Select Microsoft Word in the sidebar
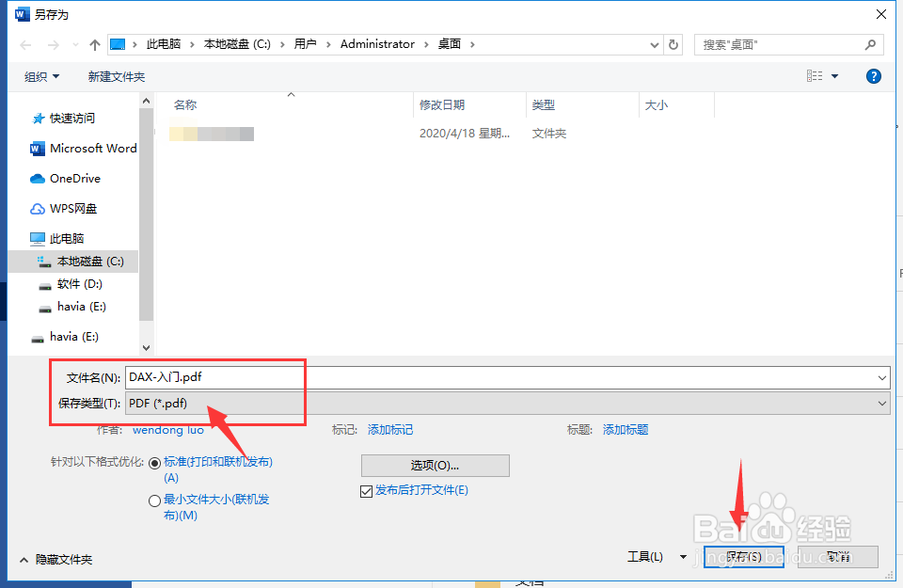The width and height of the screenshot is (903, 588). pyautogui.click(x=89, y=148)
